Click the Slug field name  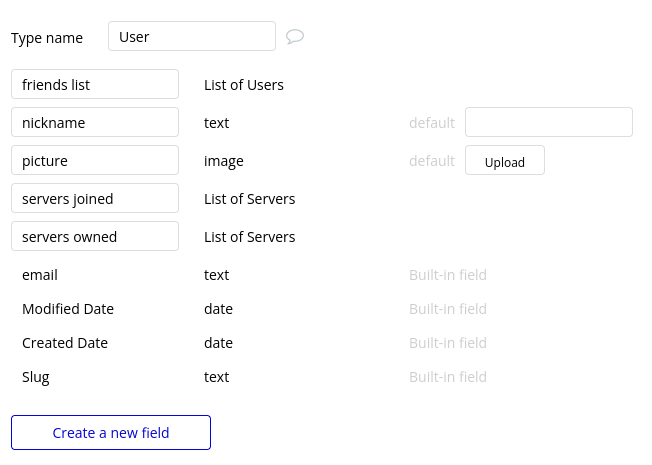click(36, 377)
